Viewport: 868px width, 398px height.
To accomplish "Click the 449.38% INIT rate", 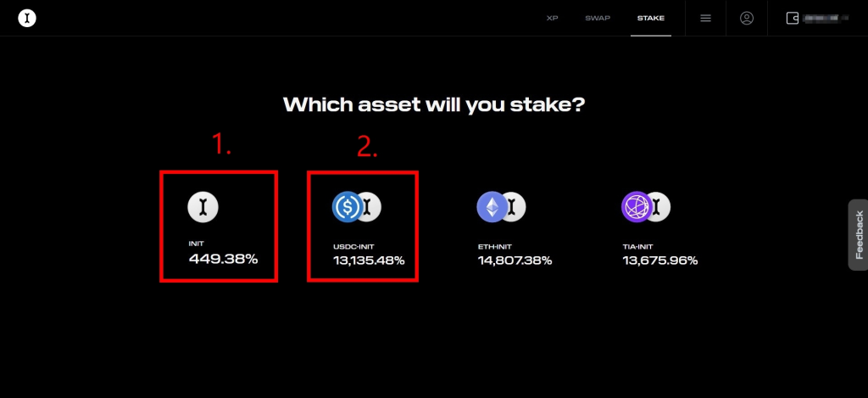I will pos(223,260).
